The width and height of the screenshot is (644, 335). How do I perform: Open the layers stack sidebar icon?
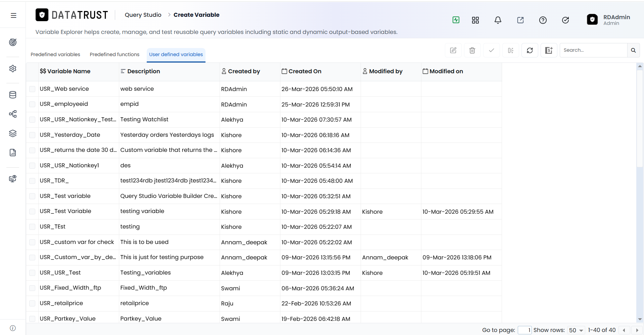point(13,133)
